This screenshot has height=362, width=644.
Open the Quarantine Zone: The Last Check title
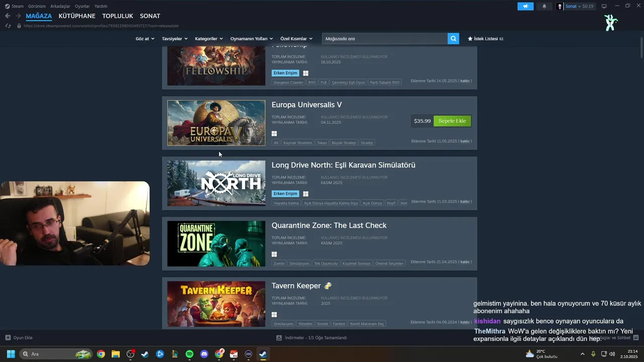coord(329,225)
